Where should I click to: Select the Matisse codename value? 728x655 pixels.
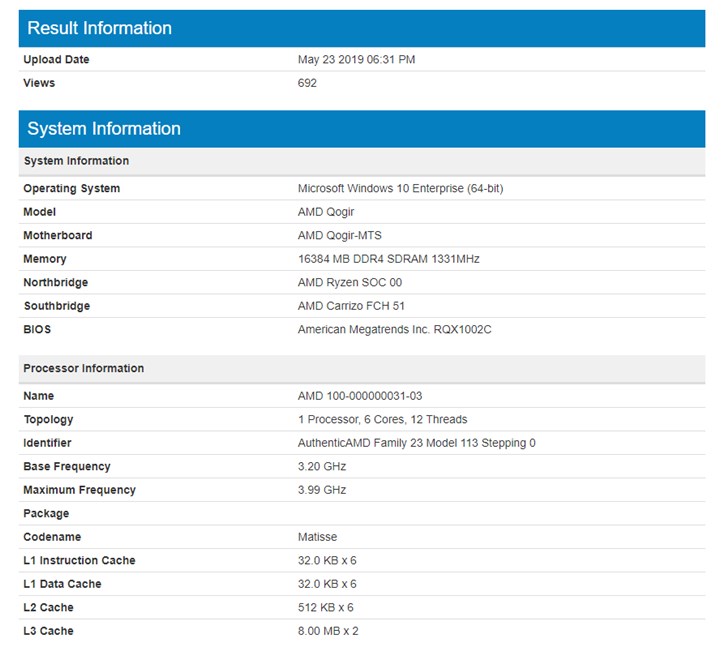click(x=317, y=537)
